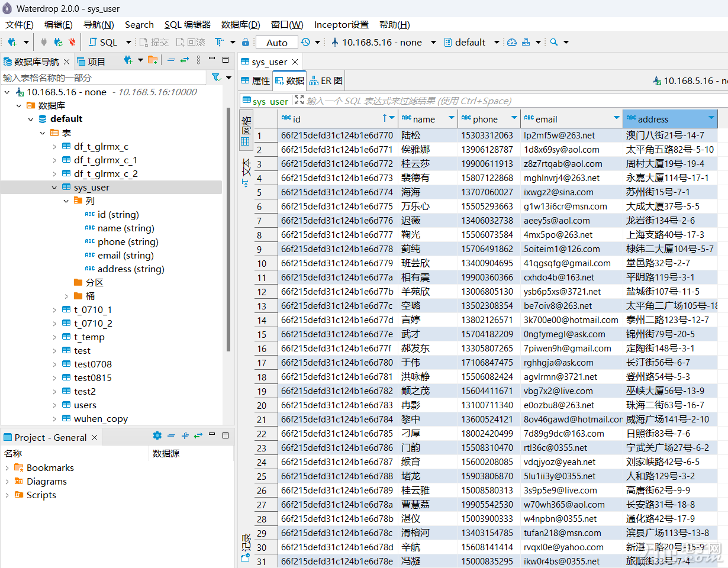Image resolution: width=728 pixels, height=568 pixels.
Task: Expand the df_t_glrmx_c table node
Action: coord(54,146)
